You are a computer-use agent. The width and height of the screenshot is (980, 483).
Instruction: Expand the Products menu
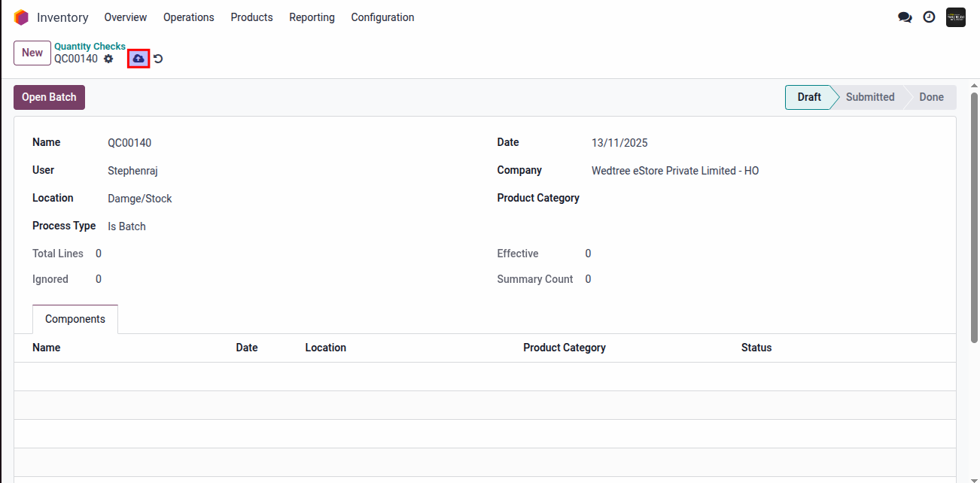coord(251,17)
